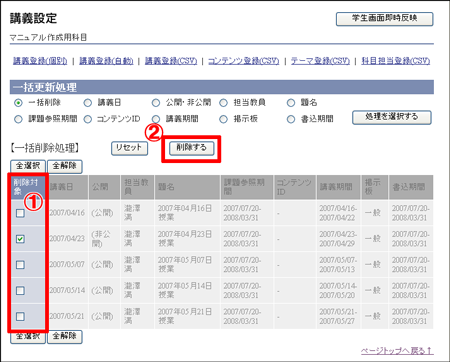Open 科目担当登録(CSV) link

pyautogui.click(x=396, y=61)
